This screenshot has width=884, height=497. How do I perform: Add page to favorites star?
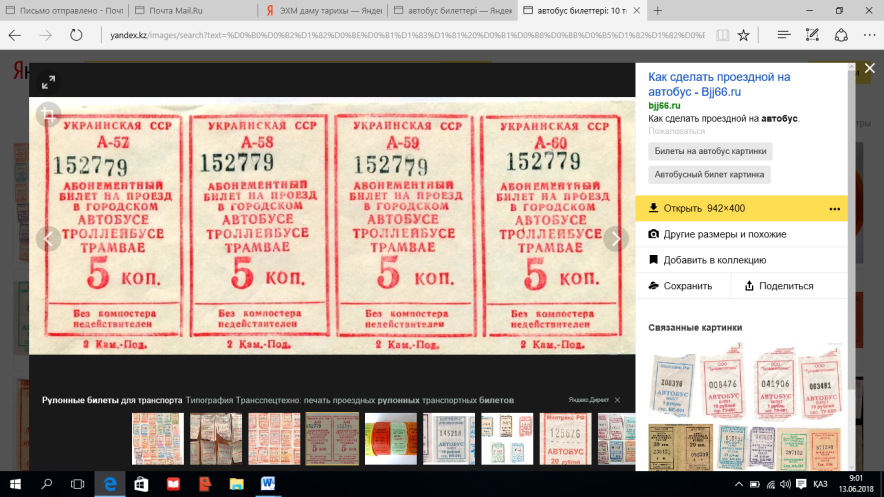(744, 35)
